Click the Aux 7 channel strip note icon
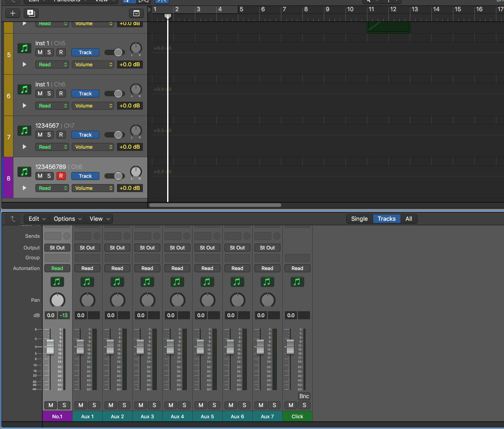This screenshot has height=429, width=504. tap(267, 282)
